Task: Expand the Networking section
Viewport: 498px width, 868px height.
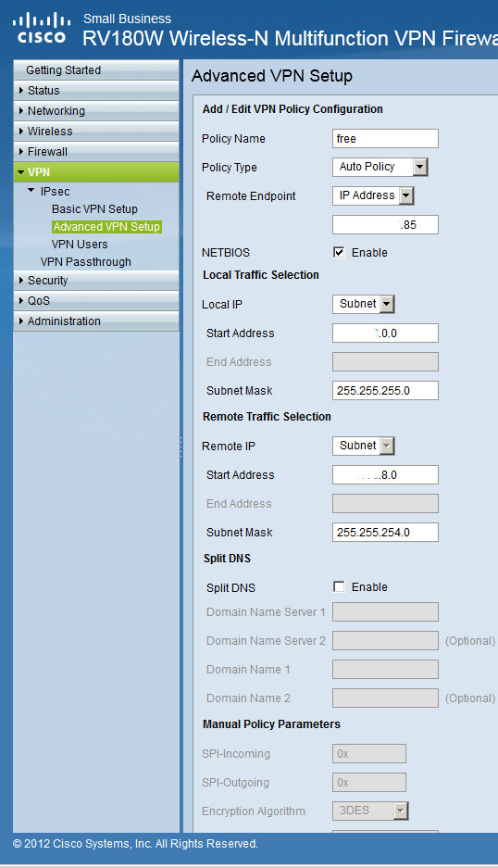Action: [x=96, y=111]
